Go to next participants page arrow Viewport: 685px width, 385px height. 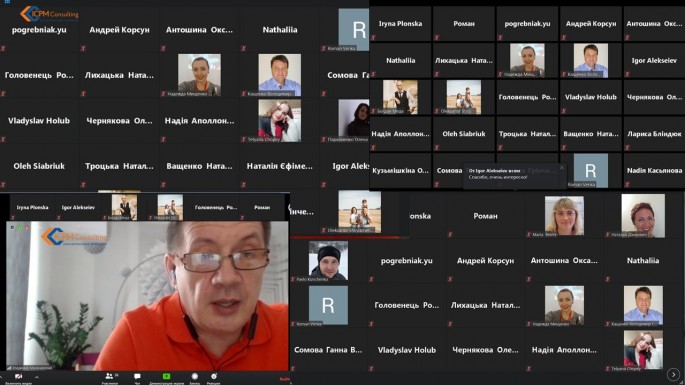(673, 375)
